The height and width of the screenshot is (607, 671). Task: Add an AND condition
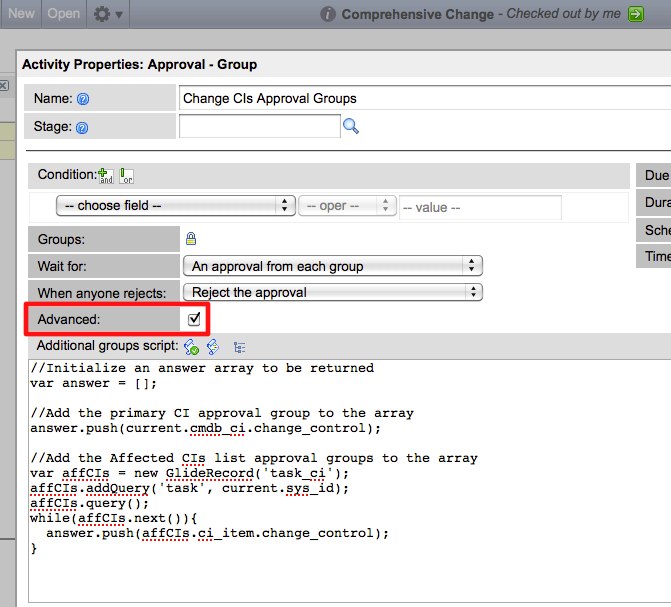coord(106,176)
